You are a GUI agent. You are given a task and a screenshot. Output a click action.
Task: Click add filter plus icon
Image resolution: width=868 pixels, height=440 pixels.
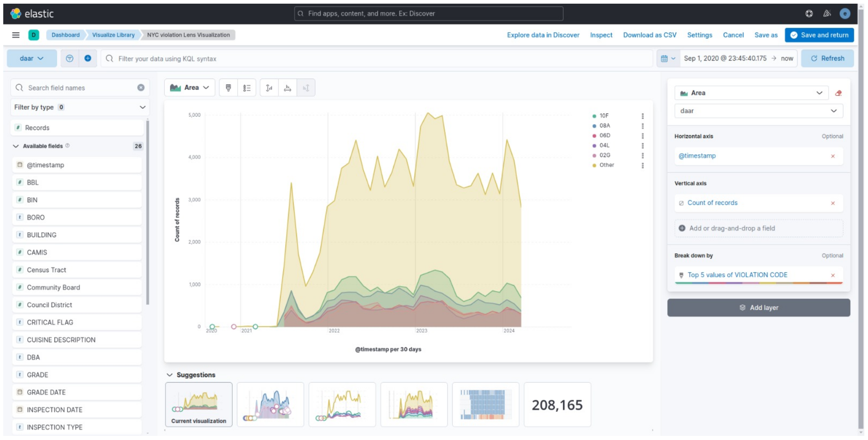click(x=87, y=58)
